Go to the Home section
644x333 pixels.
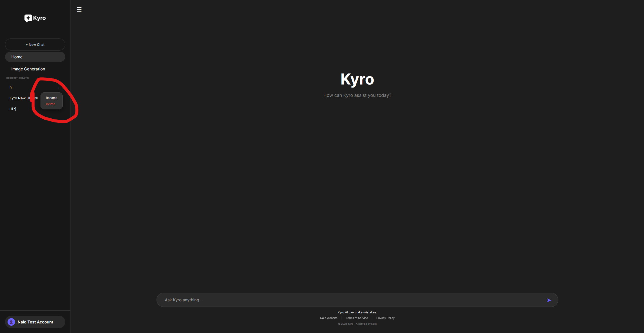click(x=35, y=57)
